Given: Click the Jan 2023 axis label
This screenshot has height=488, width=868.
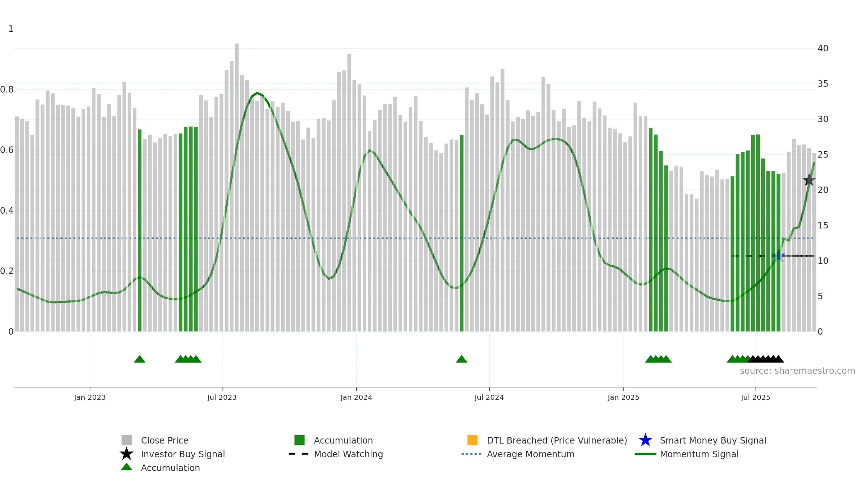Looking at the screenshot, I should click(90, 397).
